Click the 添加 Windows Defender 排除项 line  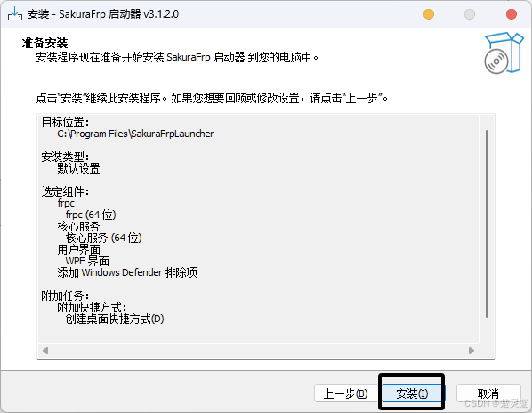[x=127, y=272]
